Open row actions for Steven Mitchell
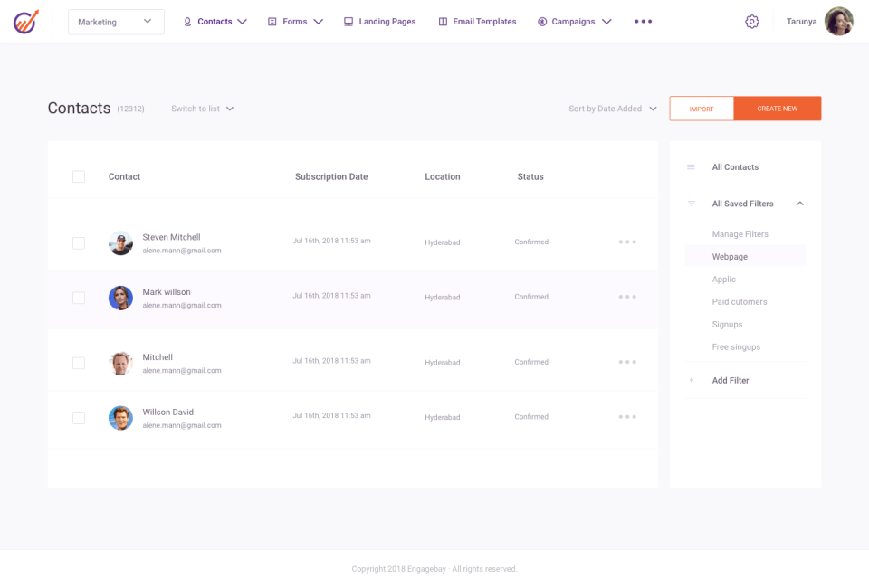The width and height of the screenshot is (869, 588). (627, 242)
